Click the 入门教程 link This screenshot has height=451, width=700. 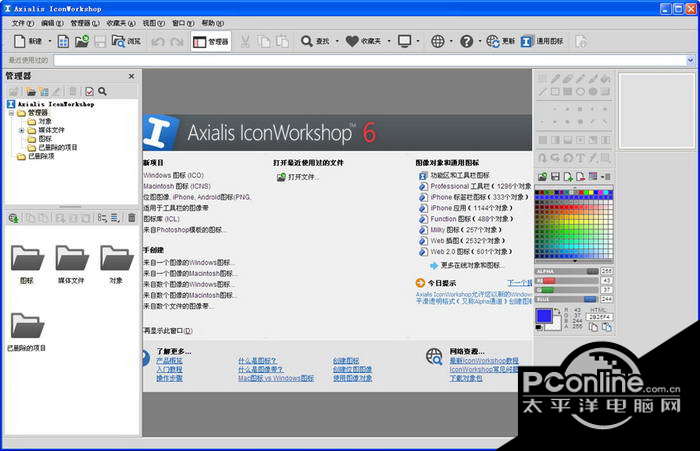169,369
